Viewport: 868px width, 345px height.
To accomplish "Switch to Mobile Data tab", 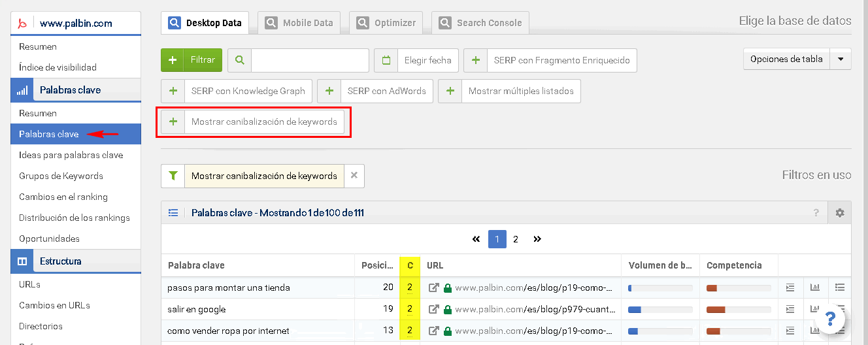I will [299, 23].
